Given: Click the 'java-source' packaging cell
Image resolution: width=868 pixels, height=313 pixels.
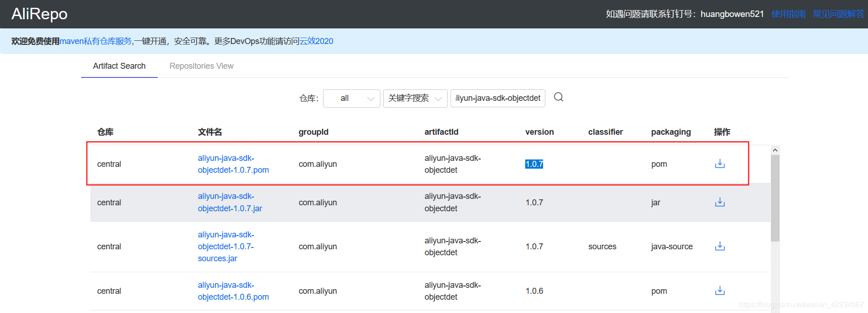Looking at the screenshot, I should tap(672, 247).
